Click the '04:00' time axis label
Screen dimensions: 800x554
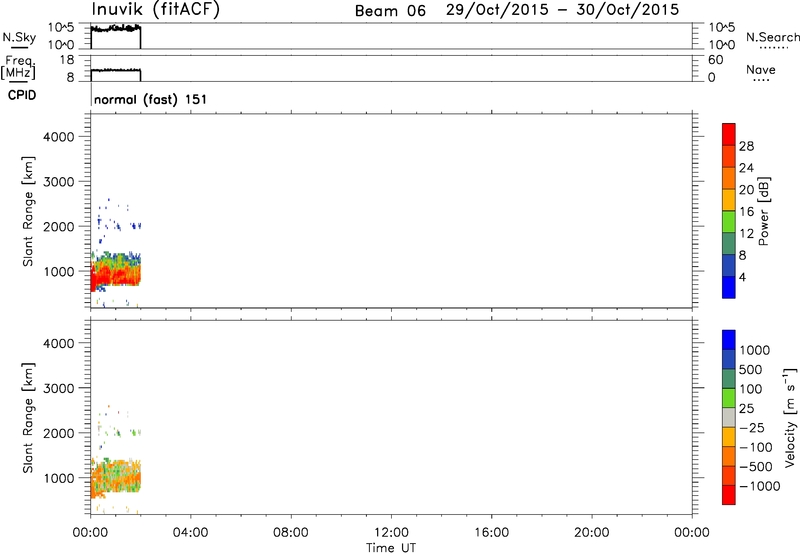[190, 533]
